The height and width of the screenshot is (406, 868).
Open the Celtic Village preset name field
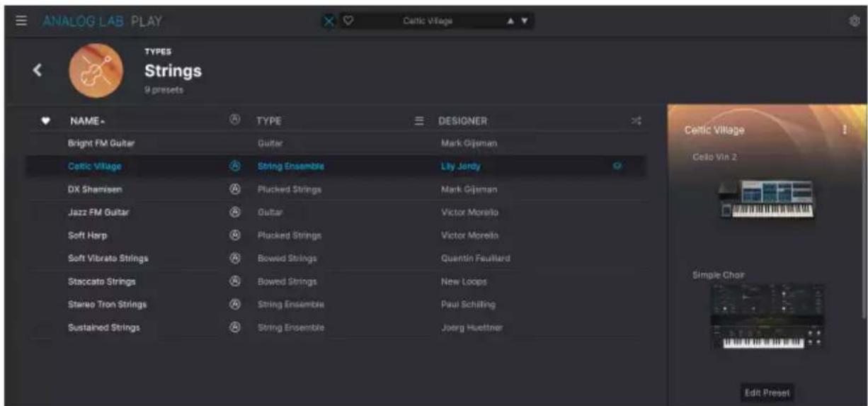click(428, 21)
